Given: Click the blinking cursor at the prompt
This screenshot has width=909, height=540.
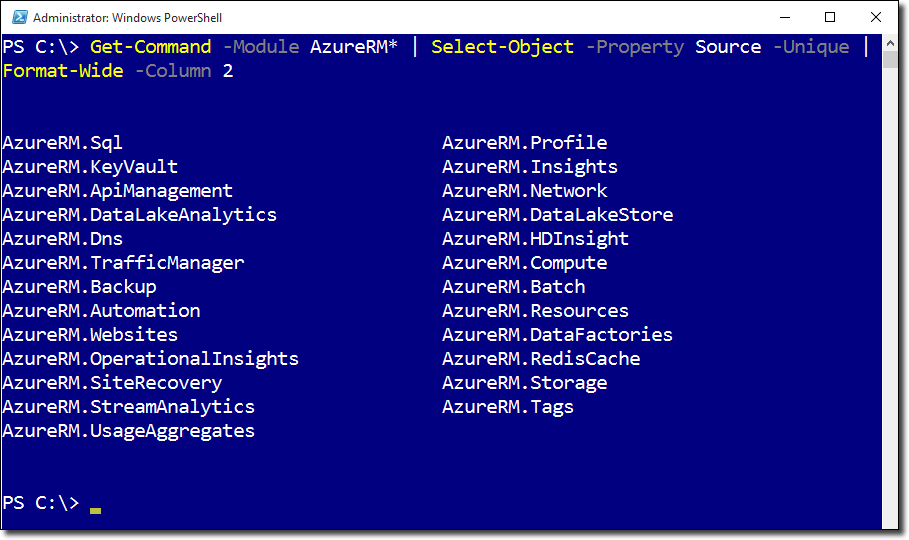Looking at the screenshot, I should (96, 511).
